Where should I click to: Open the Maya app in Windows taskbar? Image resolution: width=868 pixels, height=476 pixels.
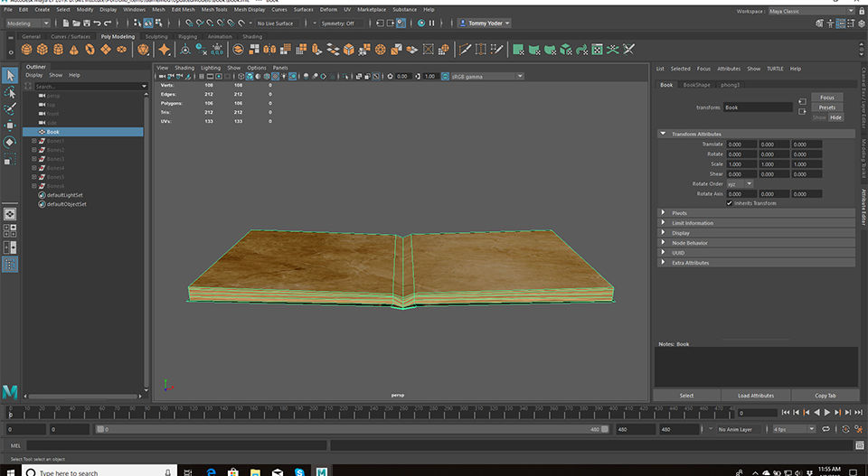[x=322, y=471]
